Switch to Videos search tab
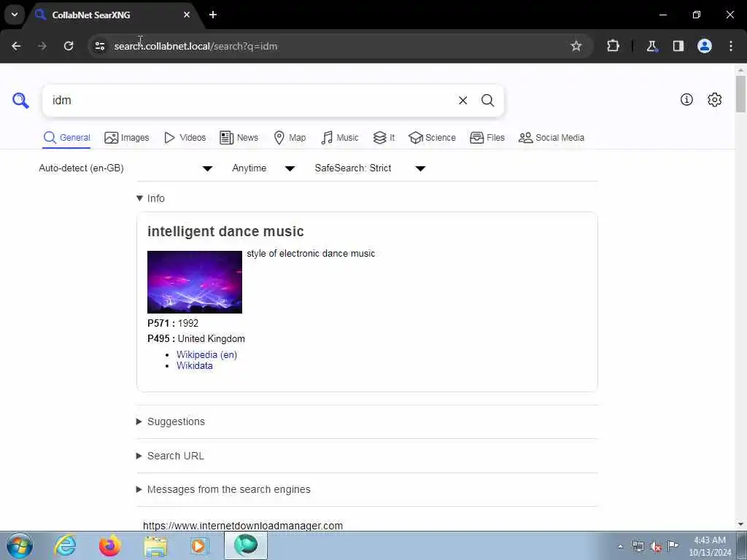The width and height of the screenshot is (747, 560). point(185,138)
